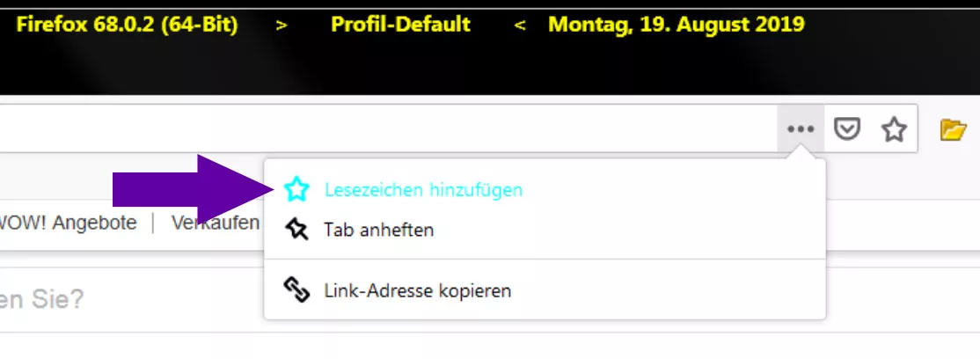
Task: Click the chain link icon in the menu
Action: (x=296, y=291)
